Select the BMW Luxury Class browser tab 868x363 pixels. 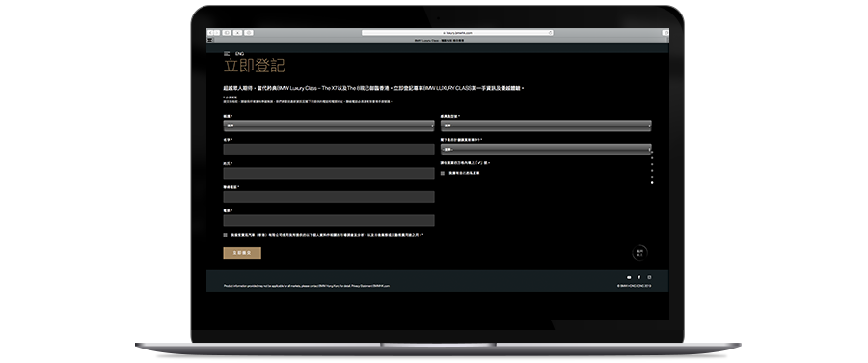click(439, 41)
